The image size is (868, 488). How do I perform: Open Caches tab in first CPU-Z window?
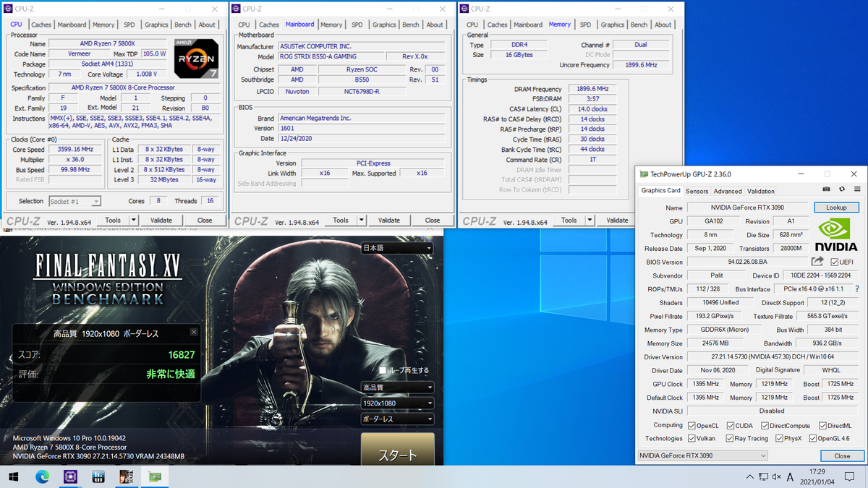click(x=41, y=25)
